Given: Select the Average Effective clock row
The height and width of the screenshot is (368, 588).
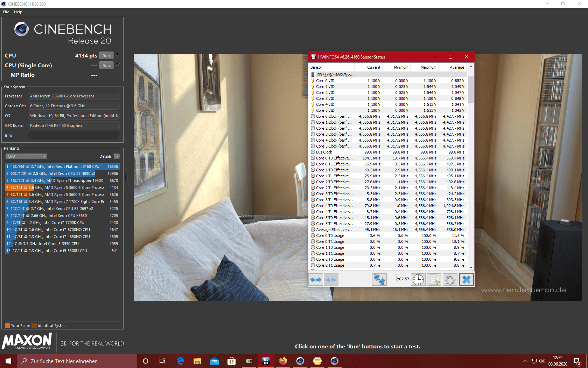Looking at the screenshot, I should coord(388,230).
